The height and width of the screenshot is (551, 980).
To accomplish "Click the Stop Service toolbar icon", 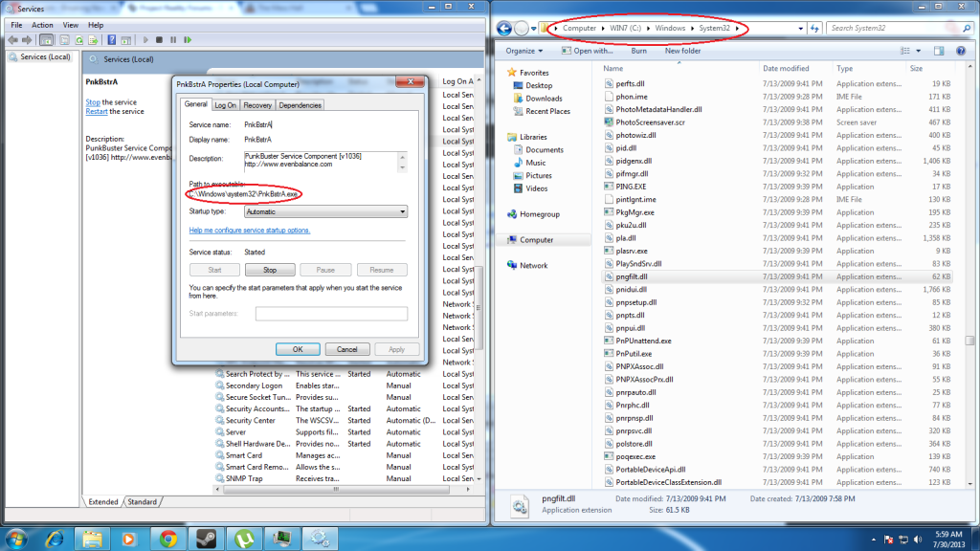I will click(x=159, y=40).
